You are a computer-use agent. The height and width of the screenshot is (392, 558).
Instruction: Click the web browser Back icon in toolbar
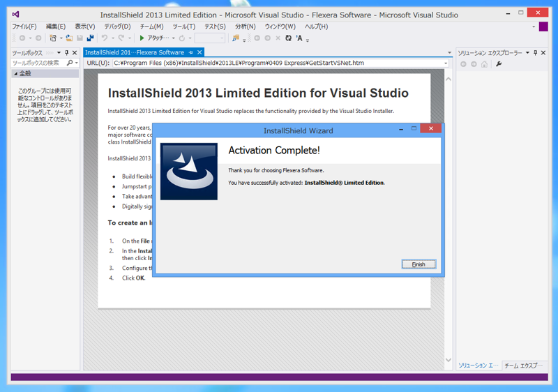pos(257,38)
